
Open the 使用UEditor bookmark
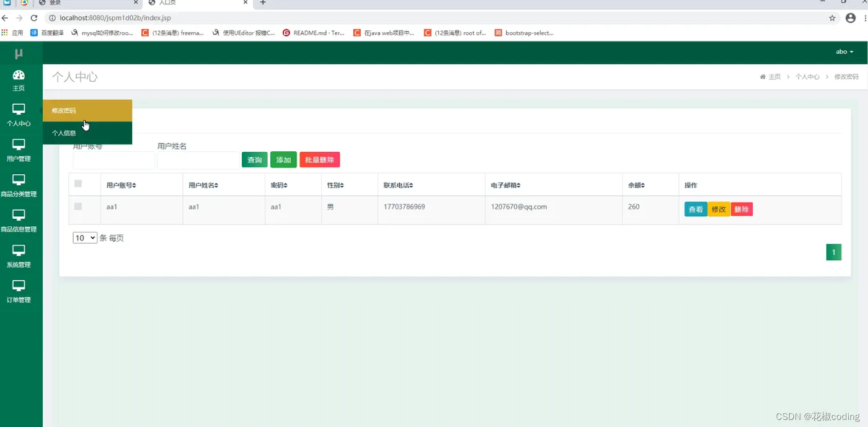point(244,33)
